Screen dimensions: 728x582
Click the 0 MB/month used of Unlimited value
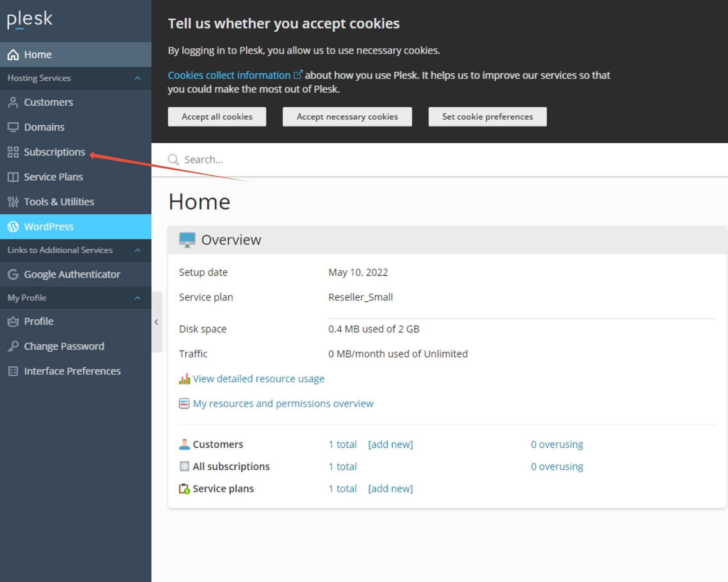(x=398, y=354)
